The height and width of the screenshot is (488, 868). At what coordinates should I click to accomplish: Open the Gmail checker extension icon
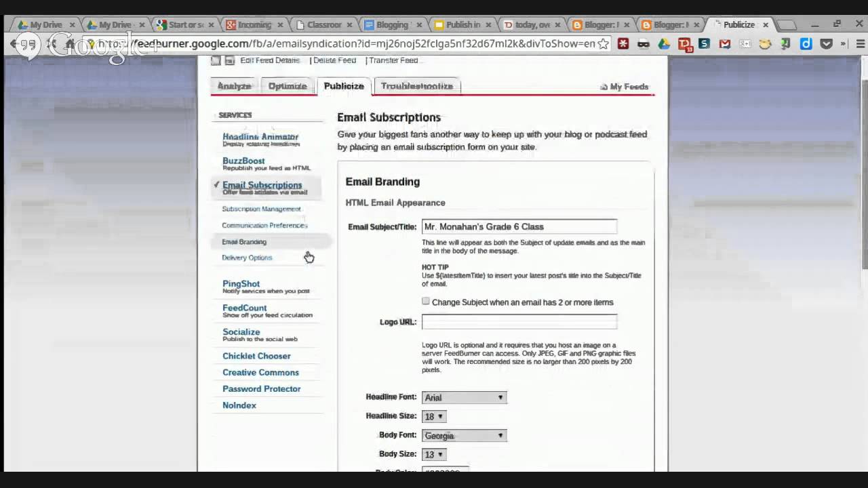coord(724,44)
